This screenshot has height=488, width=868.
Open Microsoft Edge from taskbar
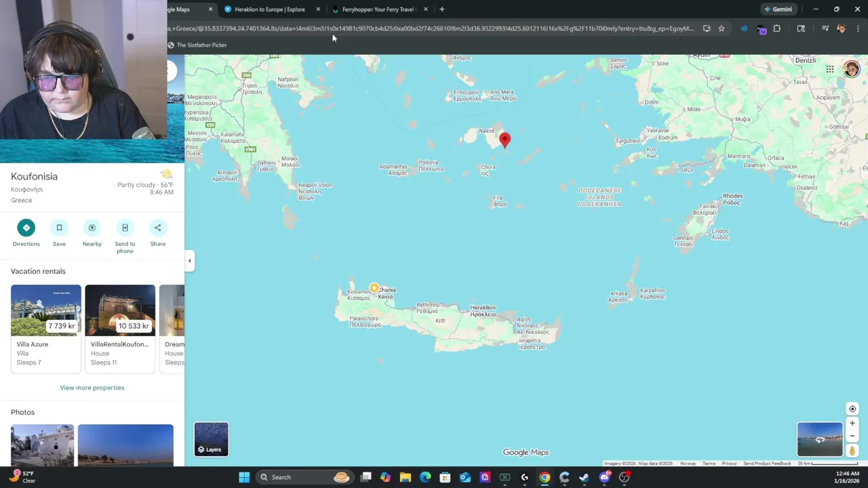click(x=425, y=477)
